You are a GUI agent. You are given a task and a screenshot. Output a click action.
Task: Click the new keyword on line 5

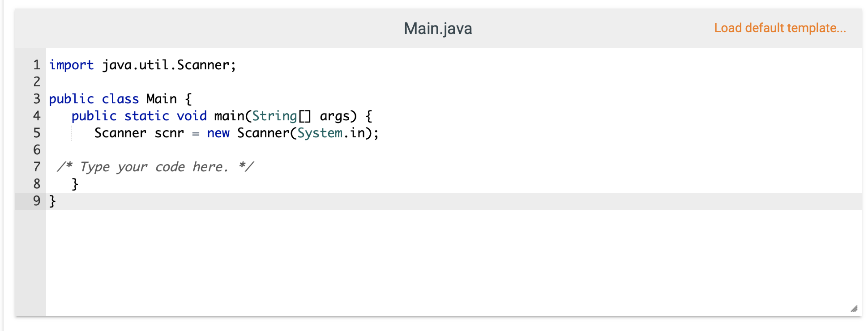tap(218, 133)
